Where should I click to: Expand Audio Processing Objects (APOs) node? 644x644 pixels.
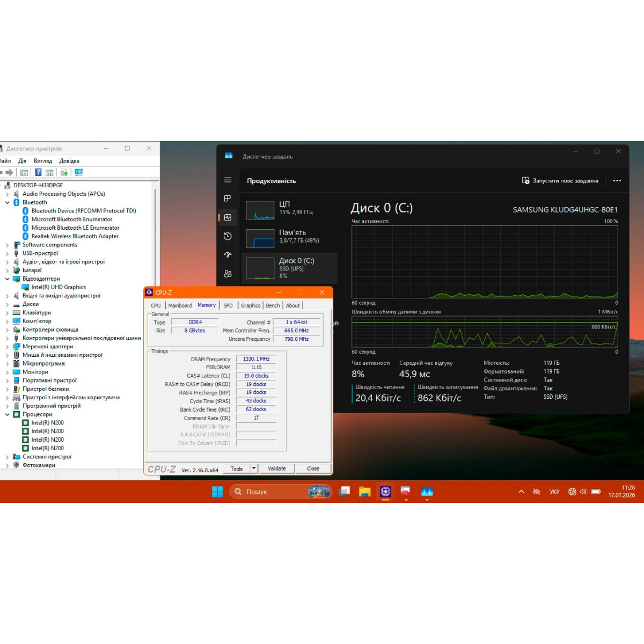click(x=8, y=194)
